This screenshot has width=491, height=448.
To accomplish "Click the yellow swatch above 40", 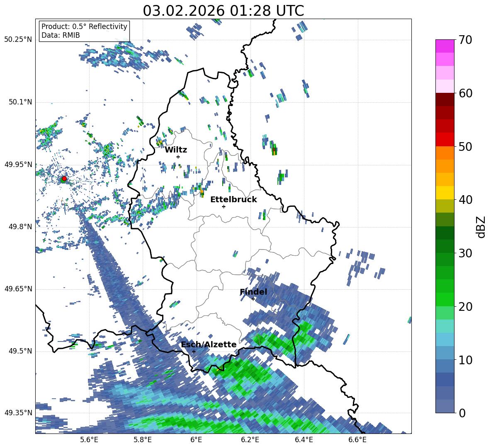I will coord(445,193).
